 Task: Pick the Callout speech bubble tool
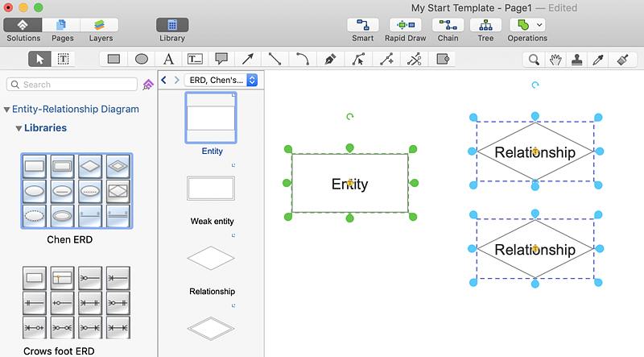[x=221, y=59]
